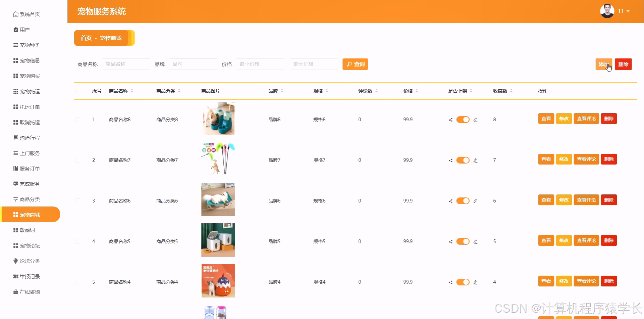Check the select-all checkbox in the table header

click(x=78, y=91)
